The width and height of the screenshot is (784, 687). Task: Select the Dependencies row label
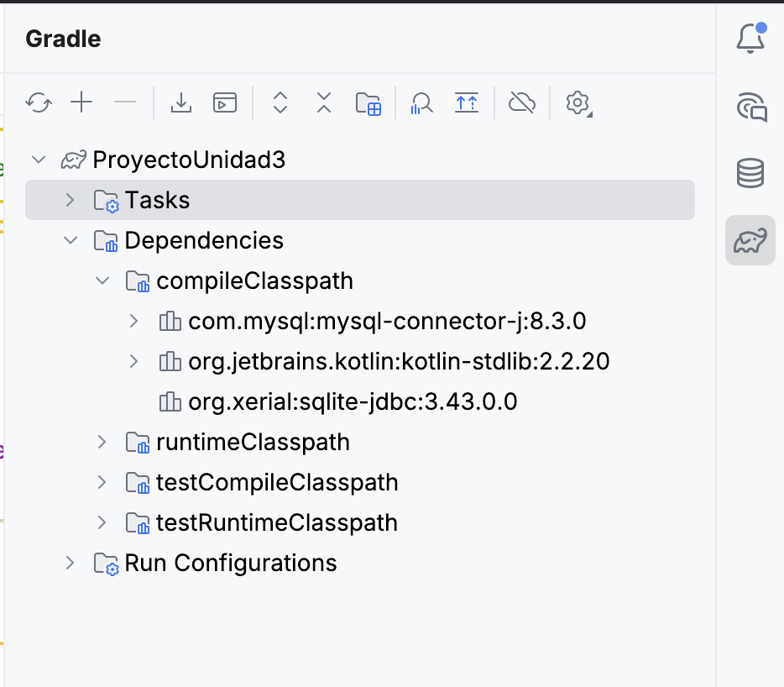(204, 241)
